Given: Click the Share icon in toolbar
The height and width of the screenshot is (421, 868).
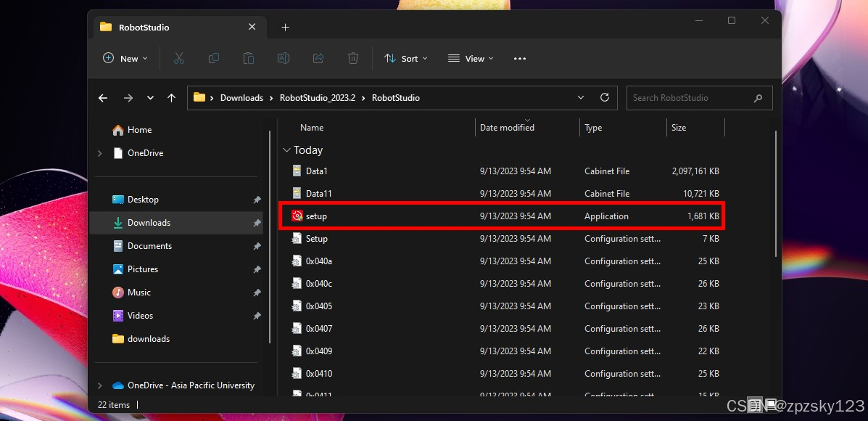Looking at the screenshot, I should [x=318, y=58].
